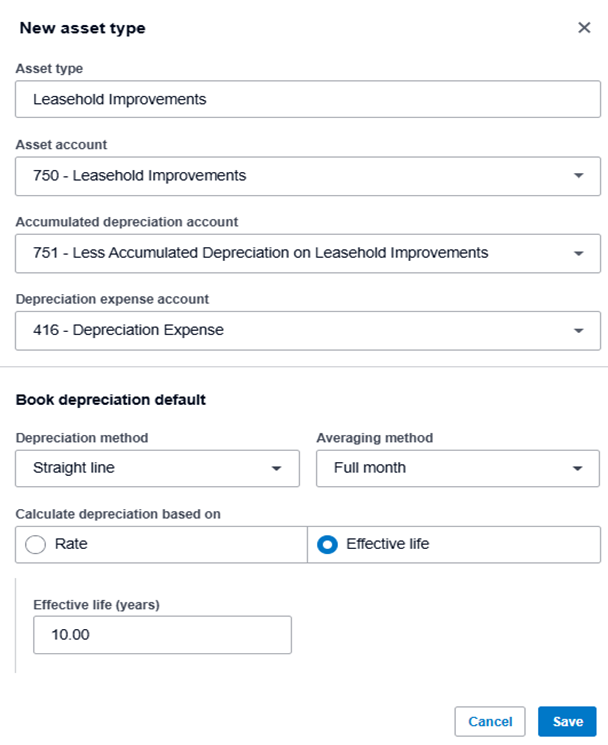The height and width of the screenshot is (745, 608).
Task: Click the Effective life (years) label
Action: [x=96, y=604]
